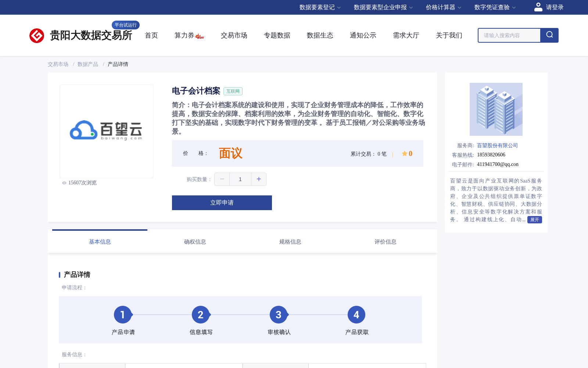Open the 价格计算器 dropdown

tap(444, 7)
